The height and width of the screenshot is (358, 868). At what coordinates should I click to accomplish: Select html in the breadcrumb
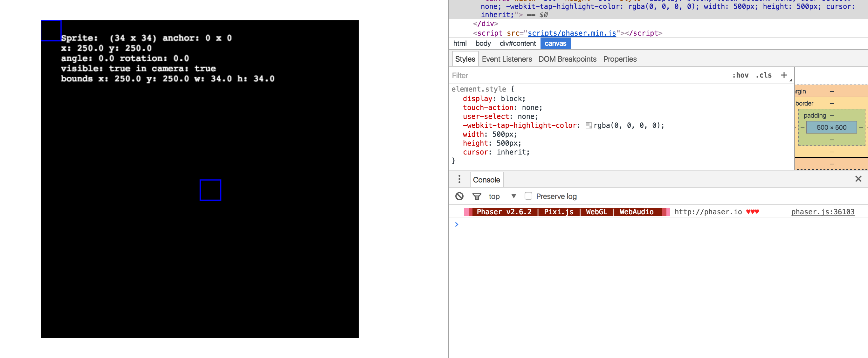[x=460, y=44]
